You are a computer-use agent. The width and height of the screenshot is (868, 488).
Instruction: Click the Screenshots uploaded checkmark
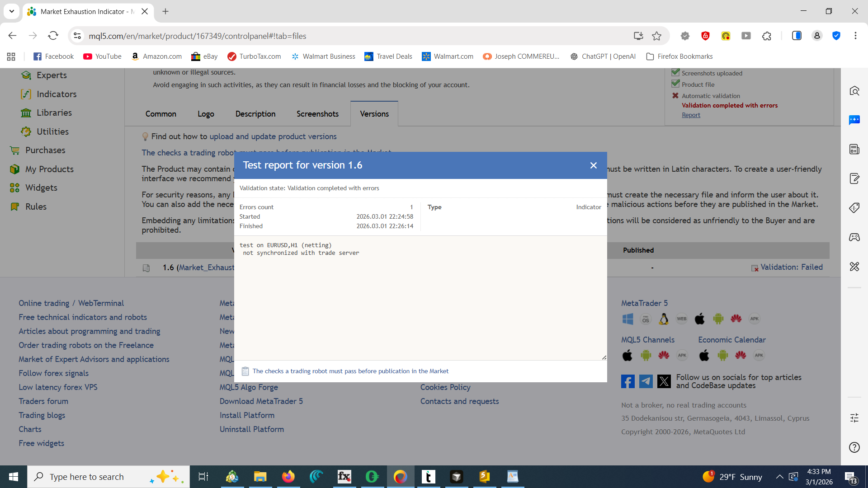click(x=675, y=73)
